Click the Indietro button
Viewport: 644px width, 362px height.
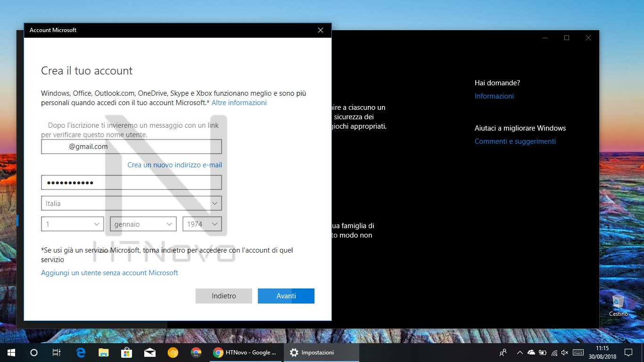(224, 296)
